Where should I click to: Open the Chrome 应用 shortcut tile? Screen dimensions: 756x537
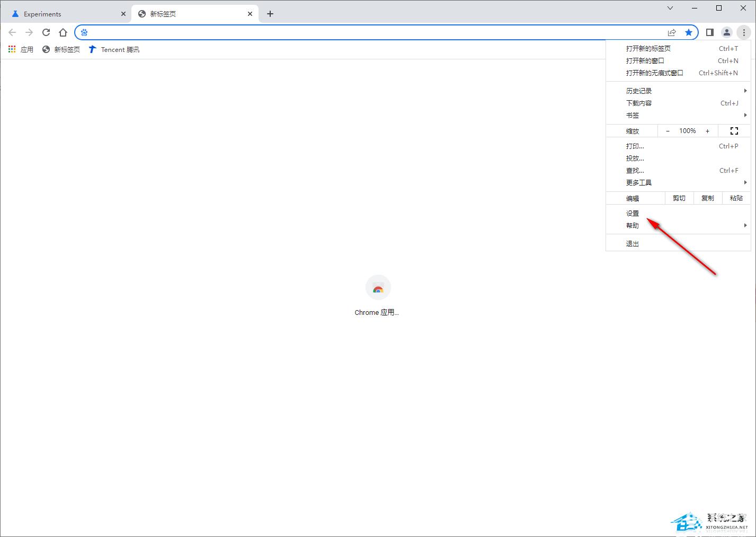(378, 296)
